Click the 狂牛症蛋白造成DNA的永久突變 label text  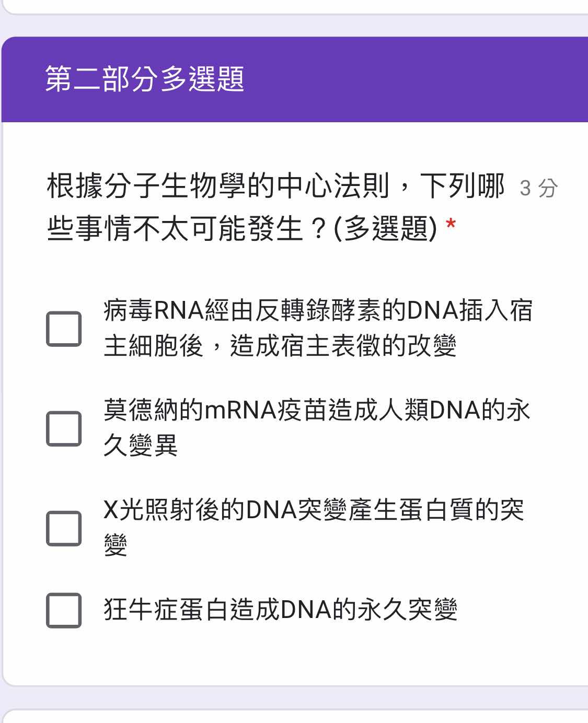[281, 610]
